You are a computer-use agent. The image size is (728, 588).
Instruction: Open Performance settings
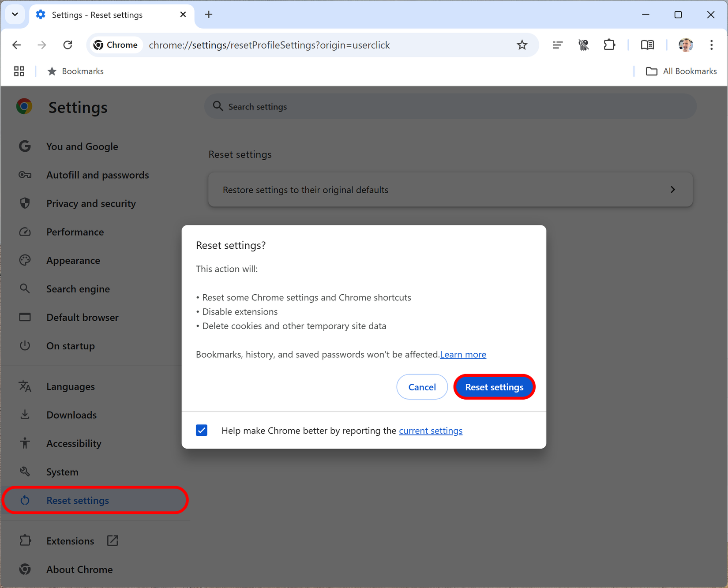[75, 232]
